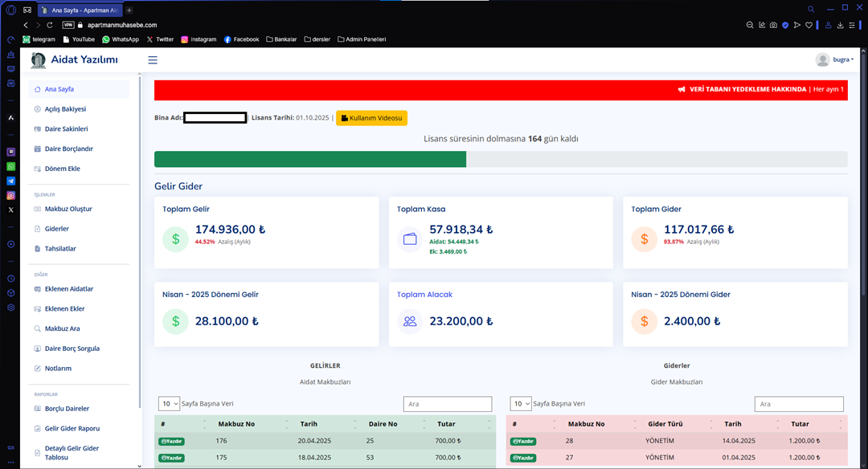Open the hamburger sidebar menu icon
868x469 pixels.
(153, 60)
